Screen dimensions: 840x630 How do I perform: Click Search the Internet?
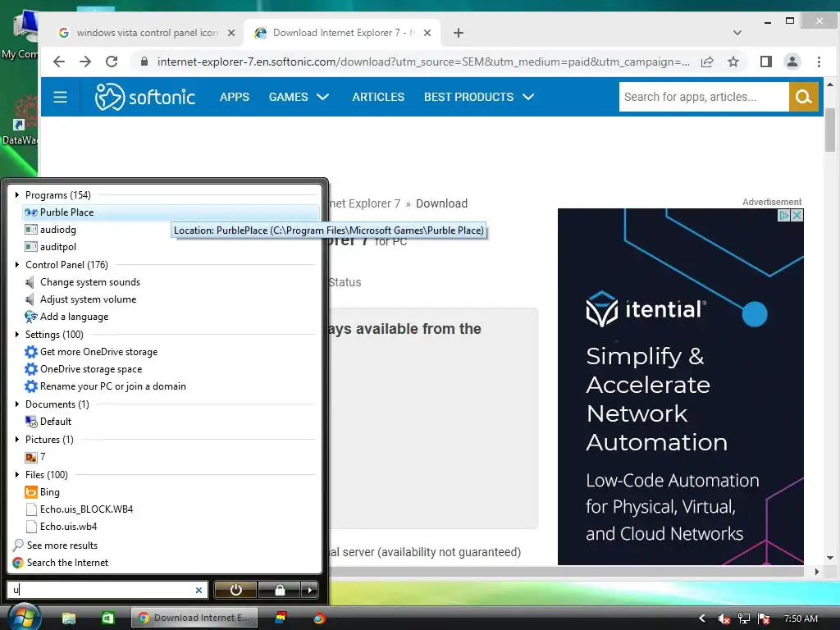coord(60,563)
